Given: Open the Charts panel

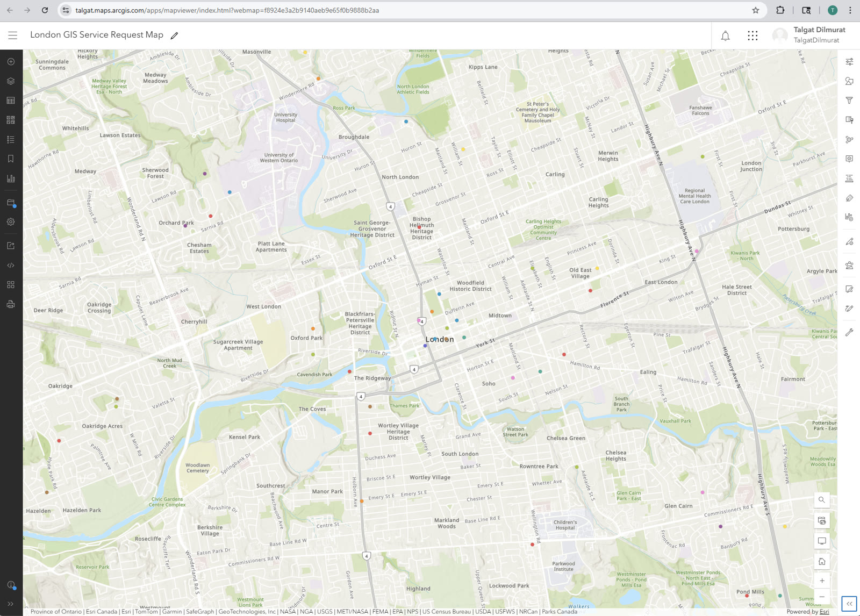Looking at the screenshot, I should click(x=11, y=178).
